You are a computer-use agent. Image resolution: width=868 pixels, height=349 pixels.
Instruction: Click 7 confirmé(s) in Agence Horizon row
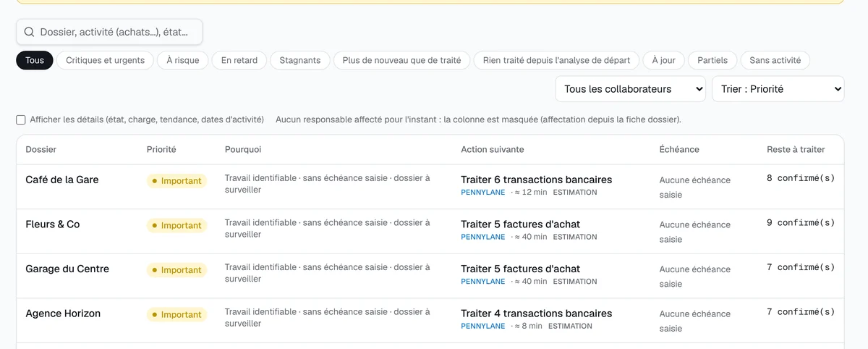801,312
